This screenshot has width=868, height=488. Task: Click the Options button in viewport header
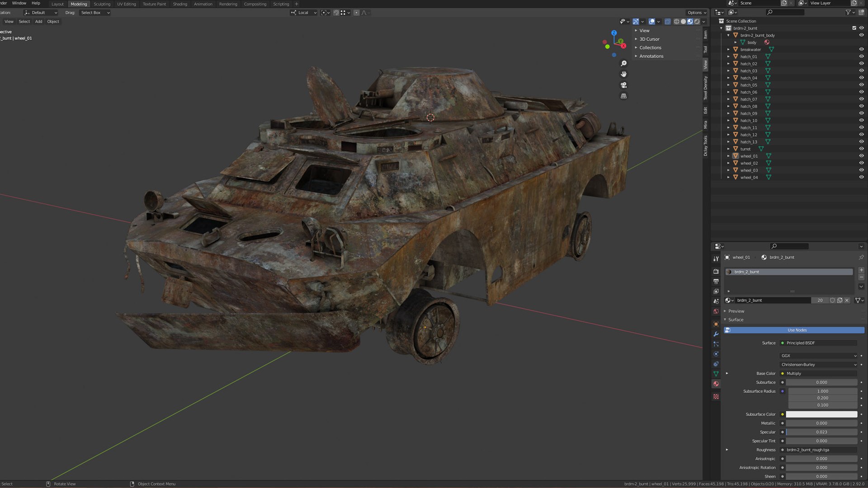[696, 13]
